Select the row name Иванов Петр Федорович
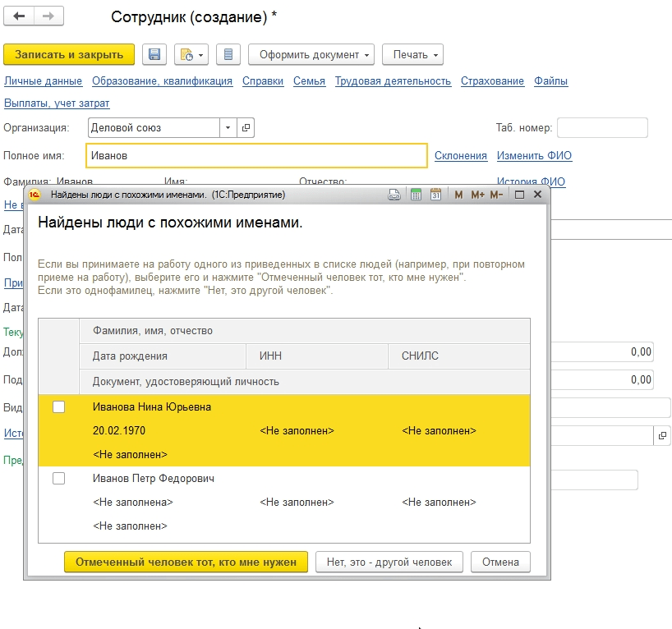The image size is (672, 629). click(154, 479)
